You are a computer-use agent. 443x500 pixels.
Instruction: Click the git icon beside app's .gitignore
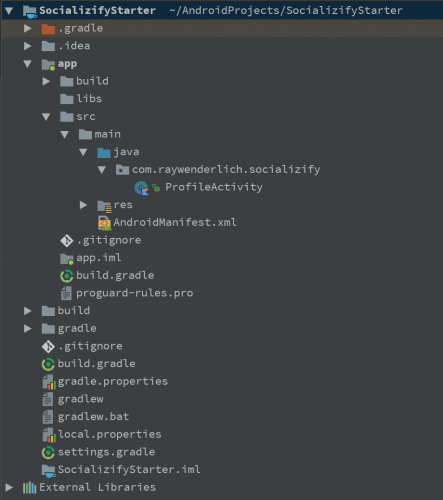tap(67, 241)
